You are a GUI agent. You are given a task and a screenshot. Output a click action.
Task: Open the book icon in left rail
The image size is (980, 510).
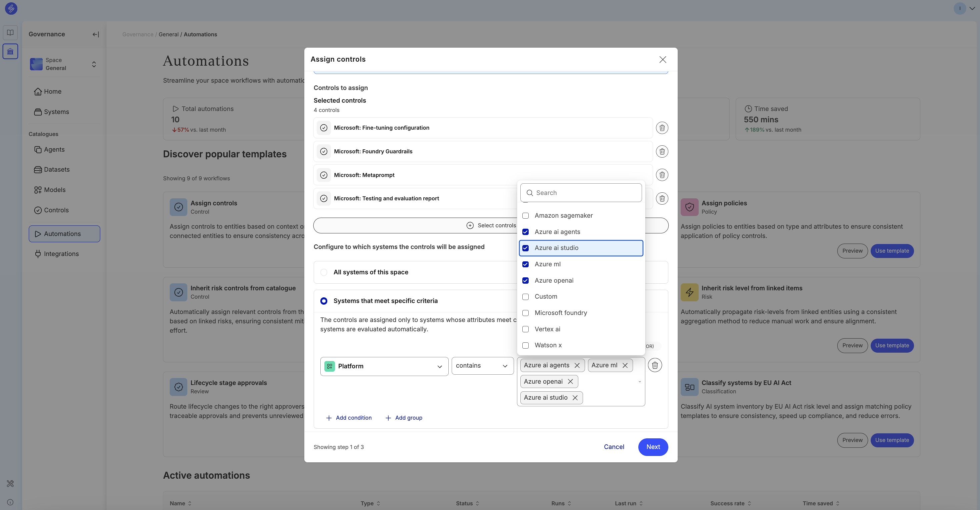pyautogui.click(x=10, y=33)
